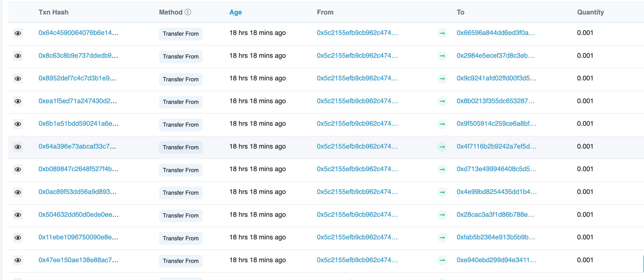This screenshot has height=280, width=644.
Task: Preview the 0xea1f5ed71a247430d2 transaction via eye icon
Action: tap(18, 101)
